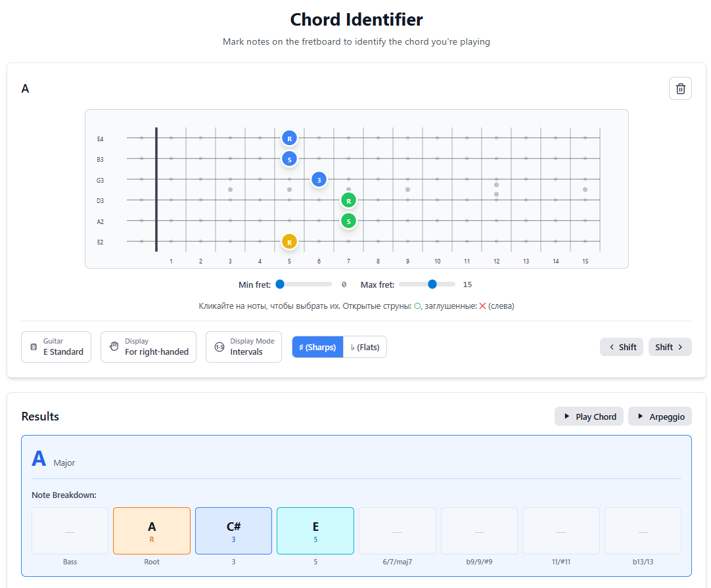Select the Root note A in Note Breakdown
This screenshot has height=588, width=711.
pyautogui.click(x=152, y=530)
